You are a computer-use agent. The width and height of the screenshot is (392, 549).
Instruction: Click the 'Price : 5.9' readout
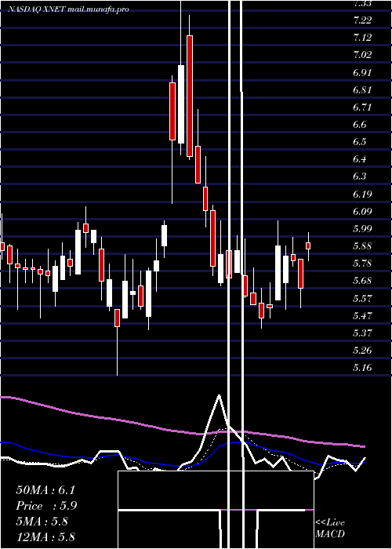point(46,506)
